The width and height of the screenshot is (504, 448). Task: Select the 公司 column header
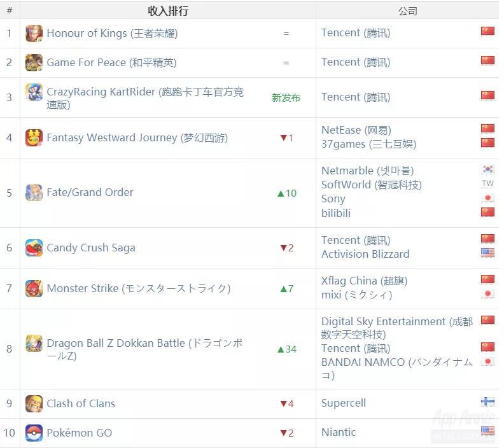(x=407, y=11)
